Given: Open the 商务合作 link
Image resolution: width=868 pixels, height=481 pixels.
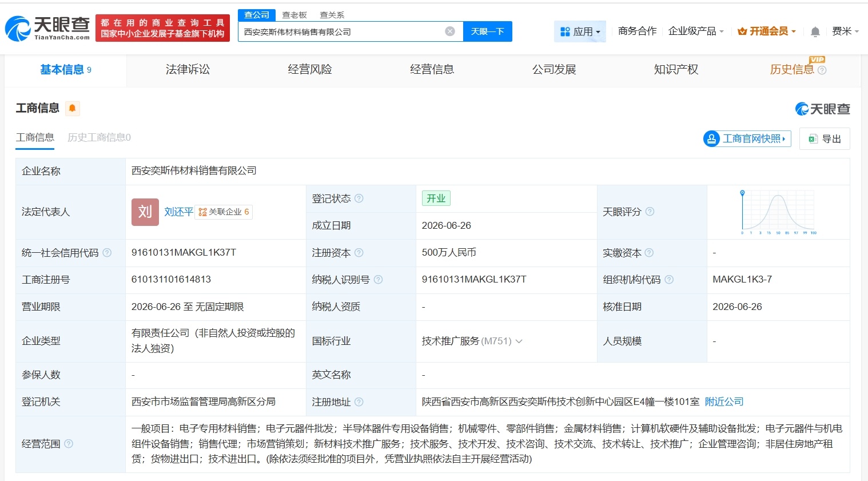Looking at the screenshot, I should [637, 31].
